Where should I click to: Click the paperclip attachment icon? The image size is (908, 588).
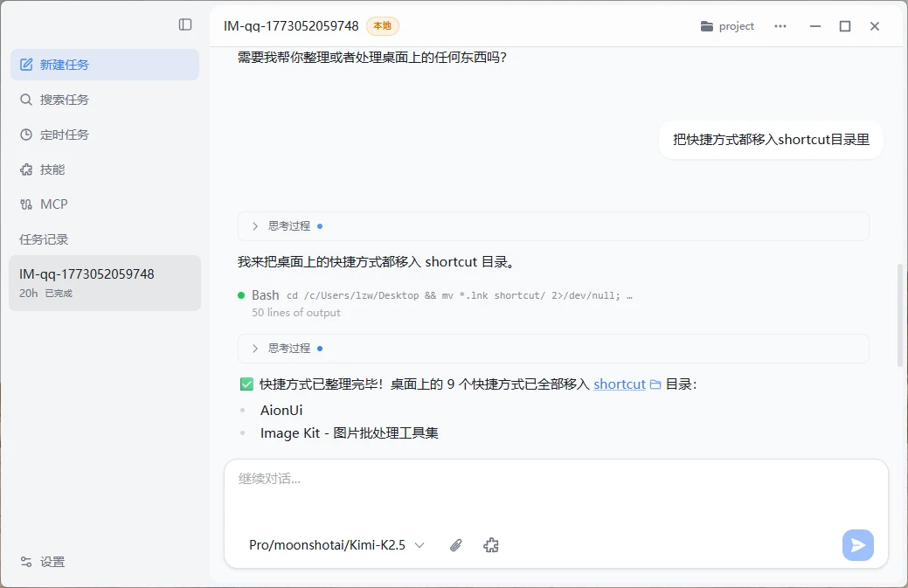click(455, 545)
